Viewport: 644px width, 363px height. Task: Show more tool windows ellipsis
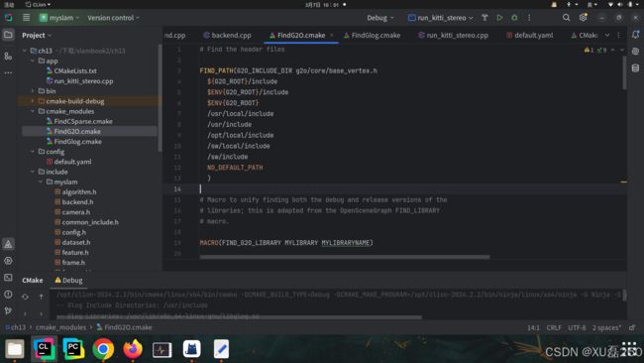click(x=8, y=72)
